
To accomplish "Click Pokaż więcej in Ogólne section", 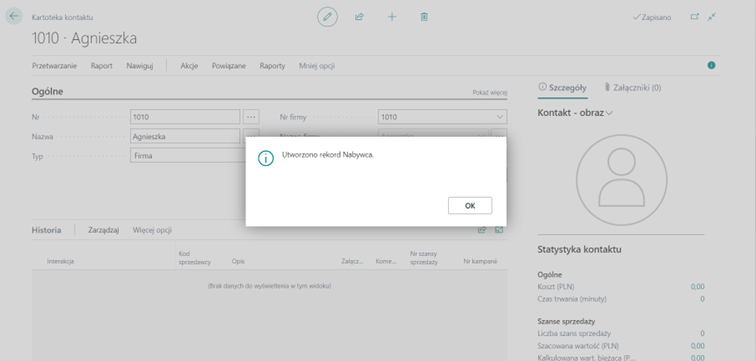I will click(489, 93).
